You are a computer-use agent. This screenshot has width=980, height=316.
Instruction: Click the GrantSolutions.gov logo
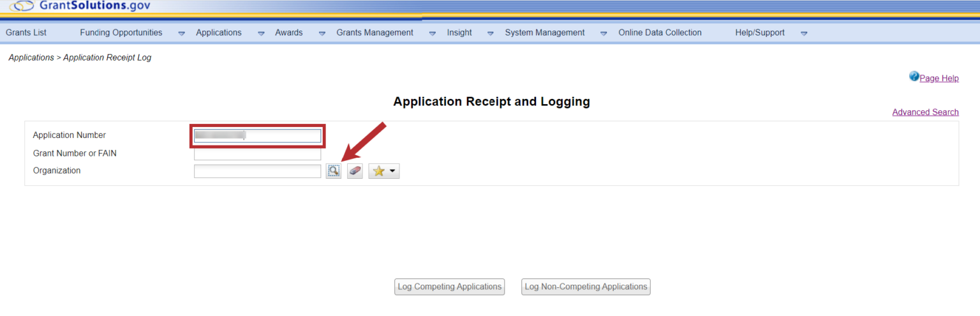pos(80,6)
